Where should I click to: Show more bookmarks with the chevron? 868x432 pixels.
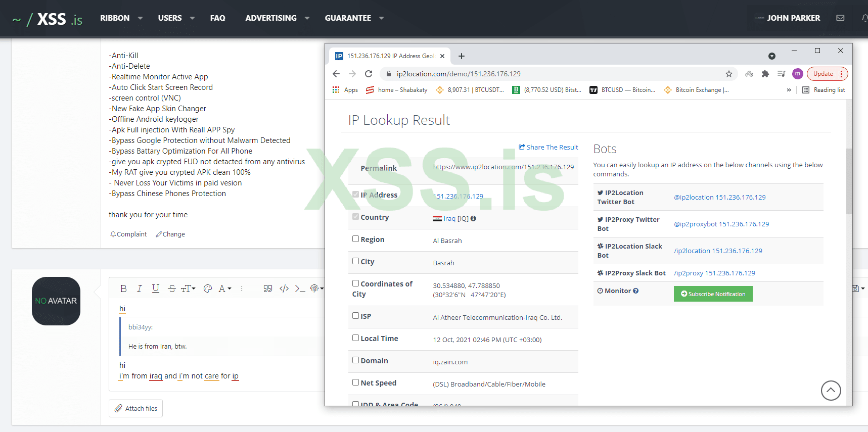click(x=789, y=90)
